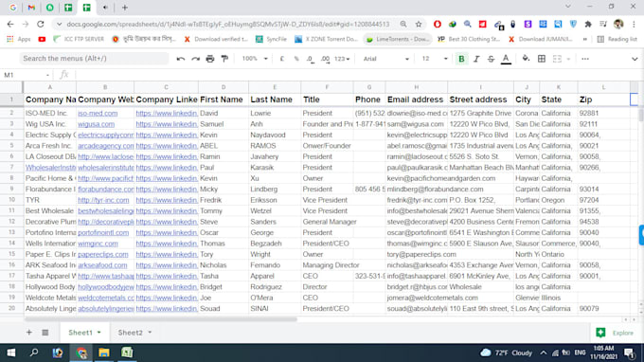Open the arkseafood.com link
This screenshot has height=362, width=644.
pyautogui.click(x=102, y=265)
